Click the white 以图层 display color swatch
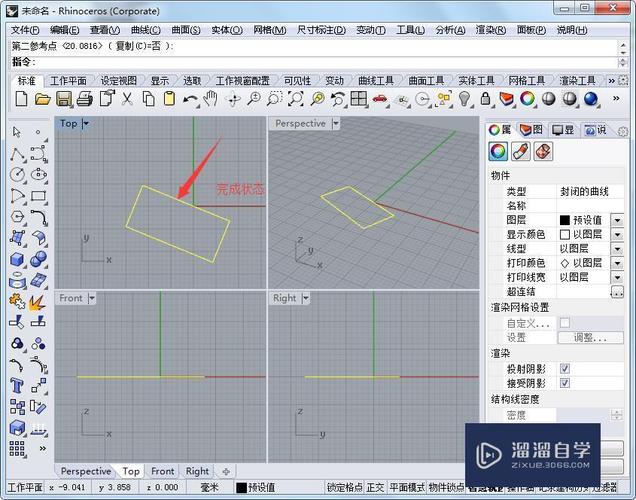Viewport: 636px width, 500px height. click(565, 234)
